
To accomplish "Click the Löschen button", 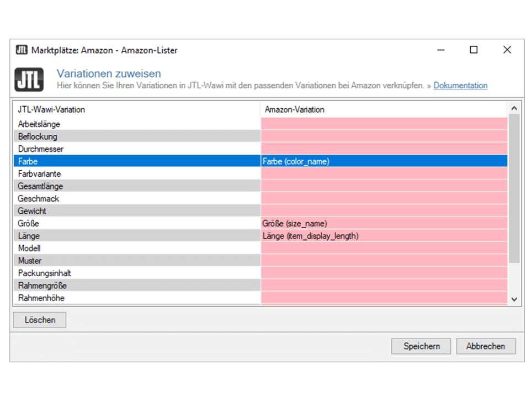I will point(40,320).
